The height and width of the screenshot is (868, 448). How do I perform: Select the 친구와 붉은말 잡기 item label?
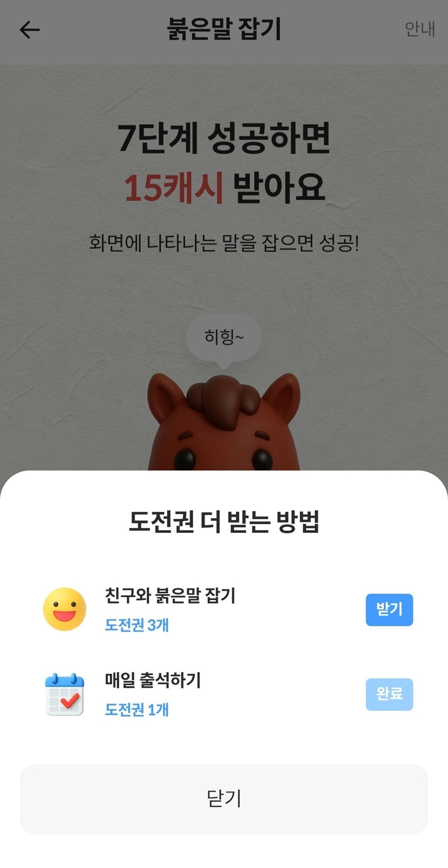coord(170,595)
